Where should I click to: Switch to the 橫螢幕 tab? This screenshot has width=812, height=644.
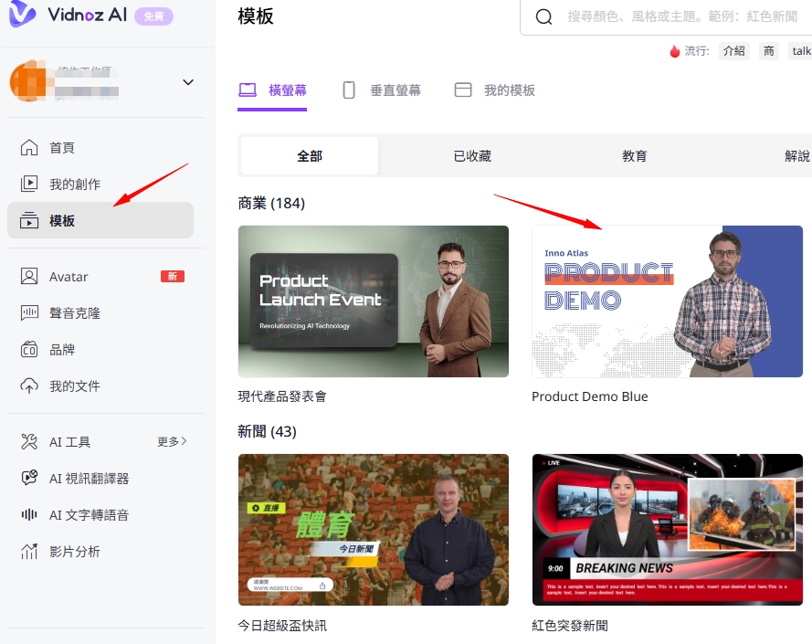[x=272, y=90]
